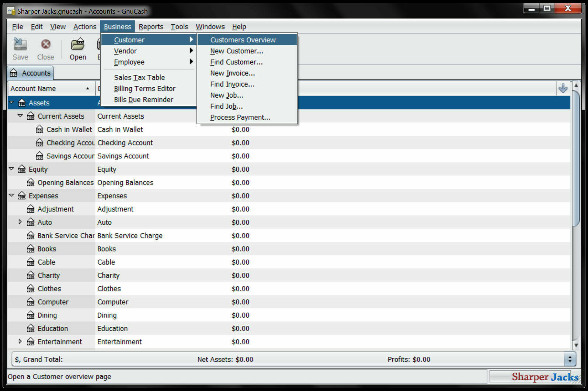
Task: Open the Edit menu
Action: 36,27
